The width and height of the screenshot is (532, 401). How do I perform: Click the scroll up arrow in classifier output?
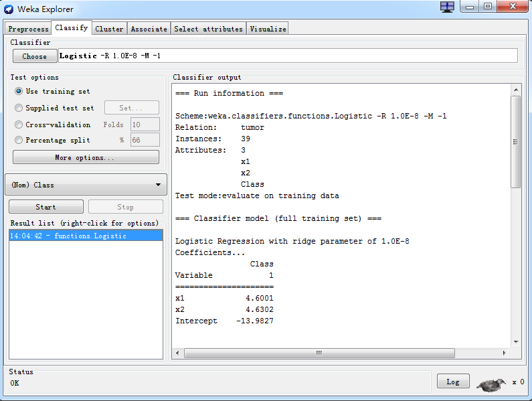coord(516,90)
